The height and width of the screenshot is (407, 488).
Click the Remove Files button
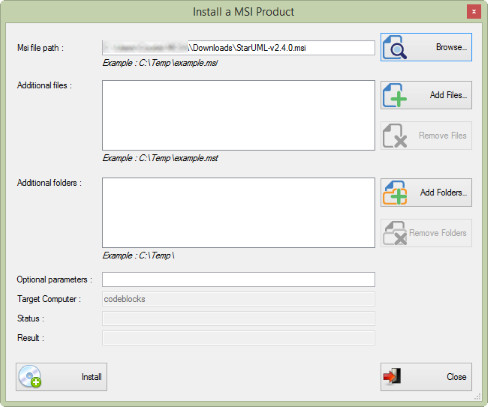[x=426, y=135]
